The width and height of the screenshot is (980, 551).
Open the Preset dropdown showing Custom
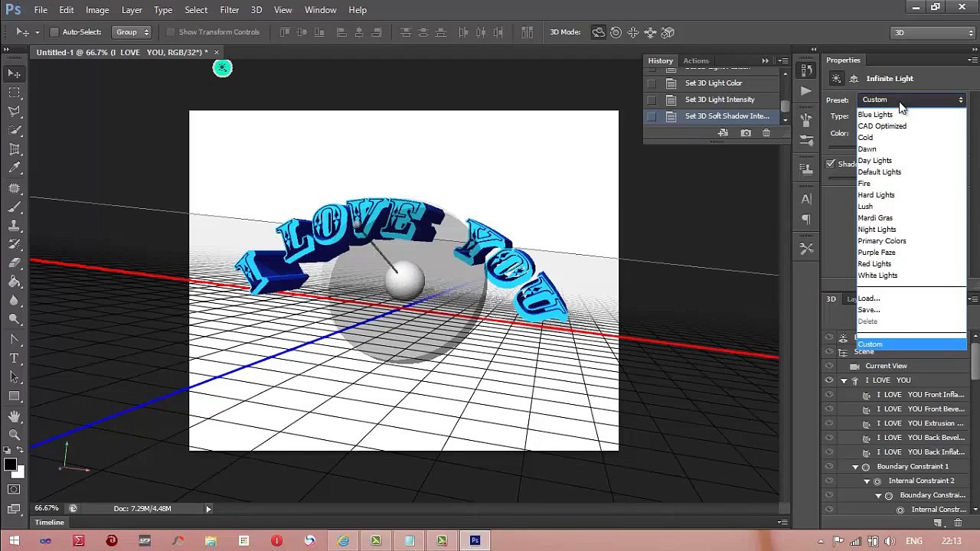(x=913, y=100)
